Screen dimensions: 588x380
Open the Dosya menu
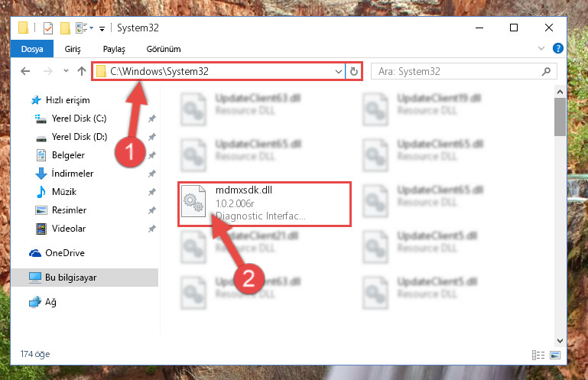click(x=32, y=49)
